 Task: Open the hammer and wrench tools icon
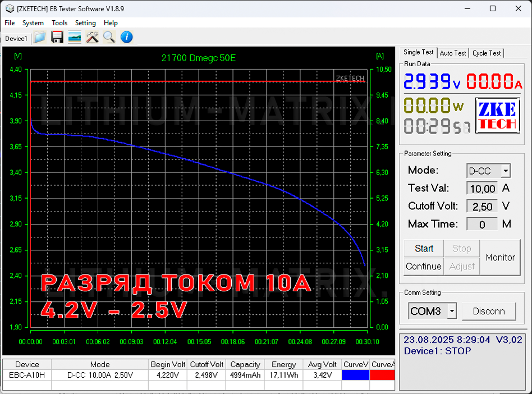click(x=92, y=37)
